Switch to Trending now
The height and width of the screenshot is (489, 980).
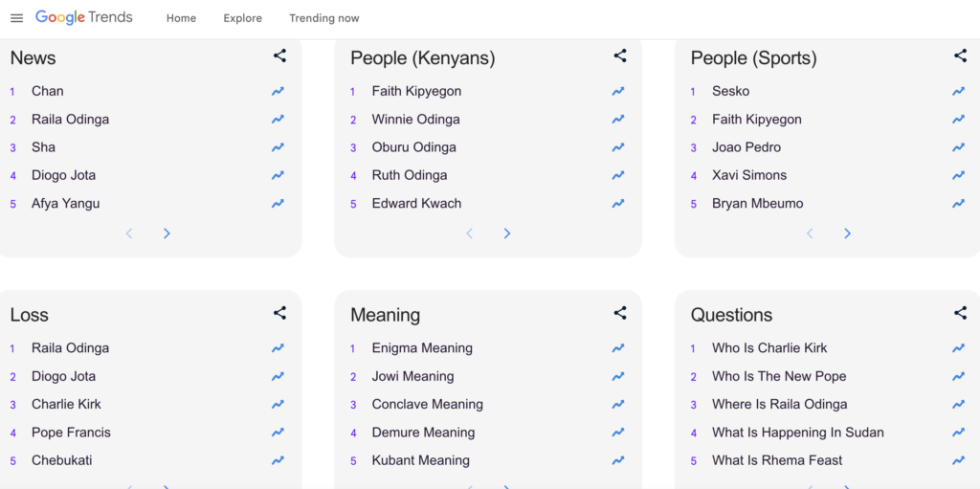[x=323, y=18]
